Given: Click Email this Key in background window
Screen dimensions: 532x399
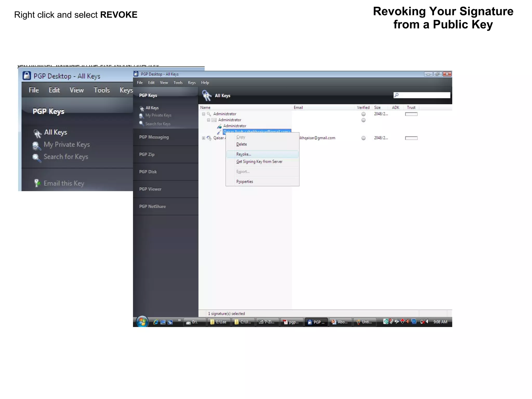Looking at the screenshot, I should click(x=64, y=183).
